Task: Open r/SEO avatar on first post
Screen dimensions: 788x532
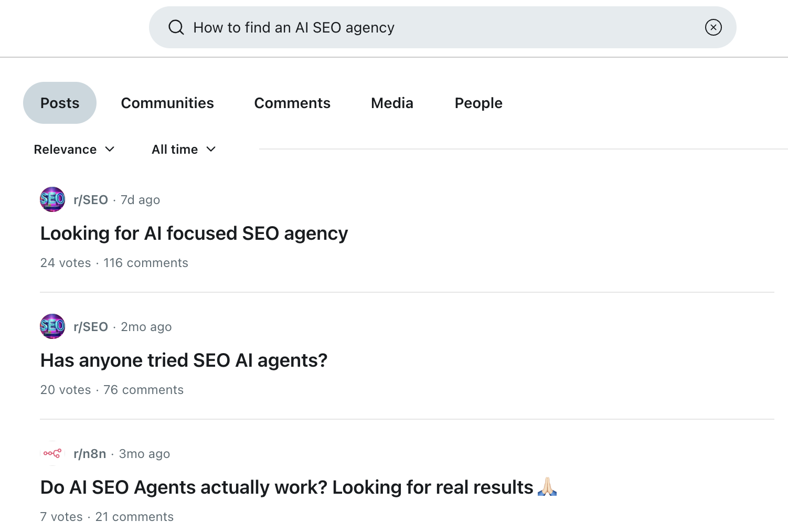Action: point(52,199)
